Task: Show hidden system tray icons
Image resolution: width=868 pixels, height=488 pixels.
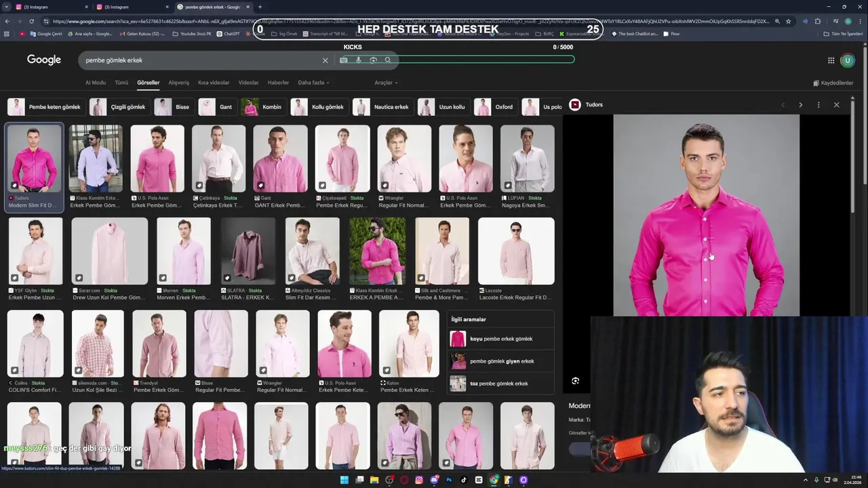Action: pyautogui.click(x=807, y=480)
